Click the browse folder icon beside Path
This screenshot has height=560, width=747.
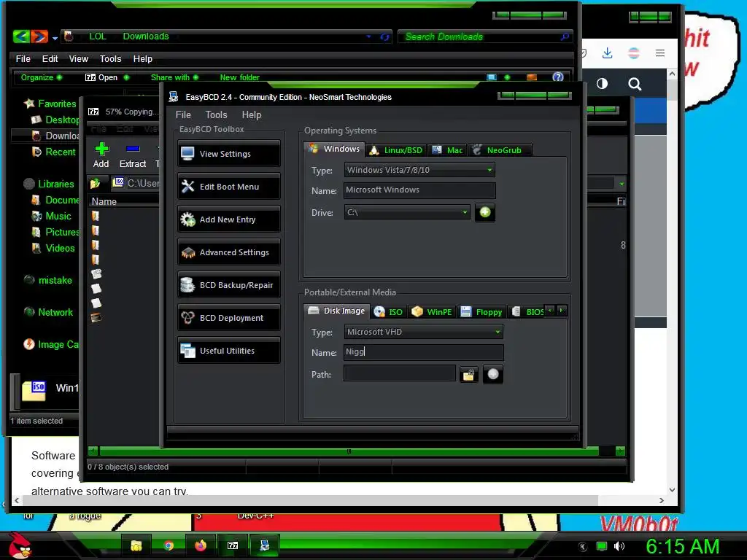click(469, 375)
